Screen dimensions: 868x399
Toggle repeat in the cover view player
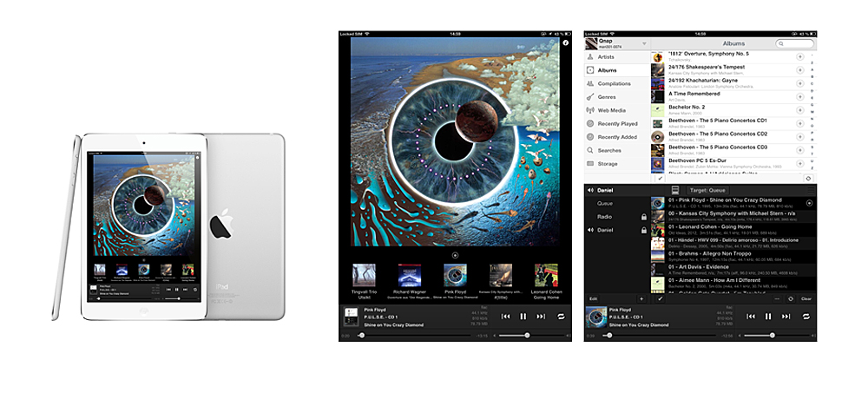[561, 317]
